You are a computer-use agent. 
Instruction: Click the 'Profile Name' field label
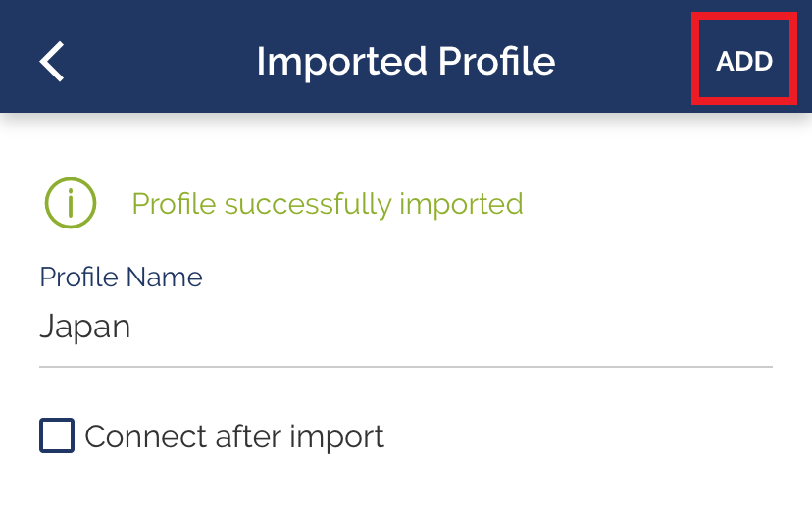tap(122, 278)
